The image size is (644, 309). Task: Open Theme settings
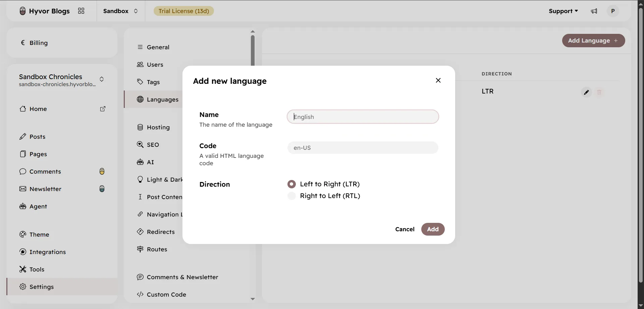pyautogui.click(x=62, y=235)
